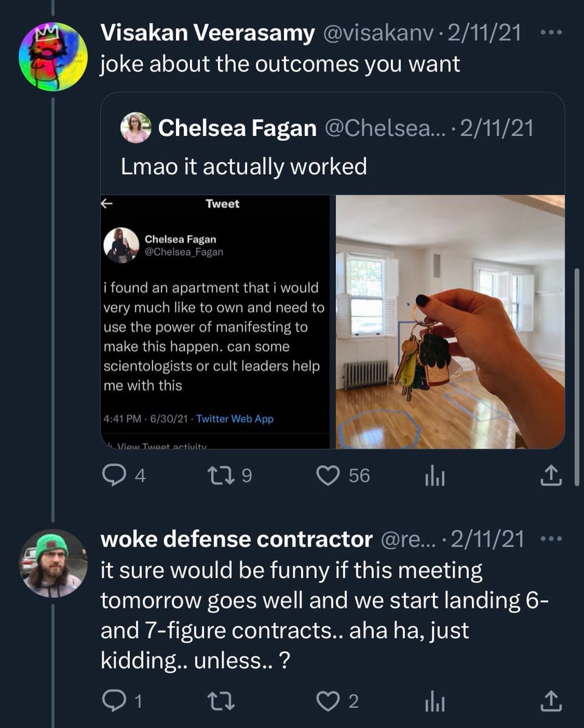Open more options for Visakan's tweet
The width and height of the screenshot is (584, 728).
click(551, 33)
